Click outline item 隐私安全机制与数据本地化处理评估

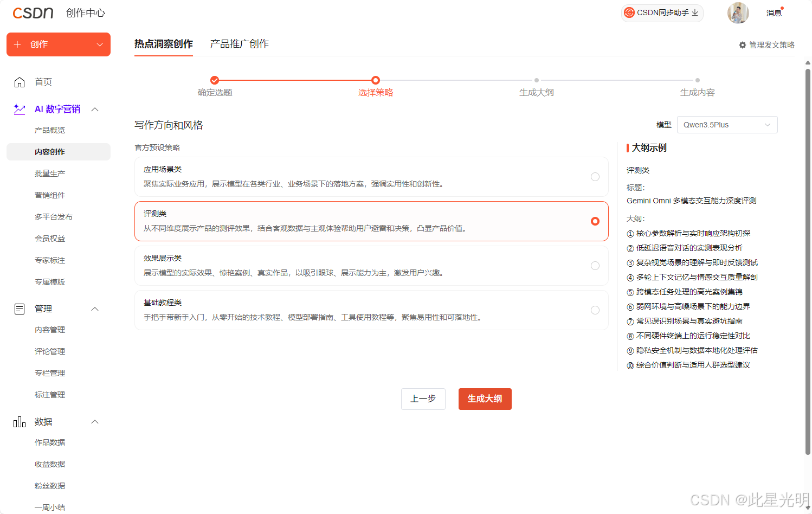[697, 350]
